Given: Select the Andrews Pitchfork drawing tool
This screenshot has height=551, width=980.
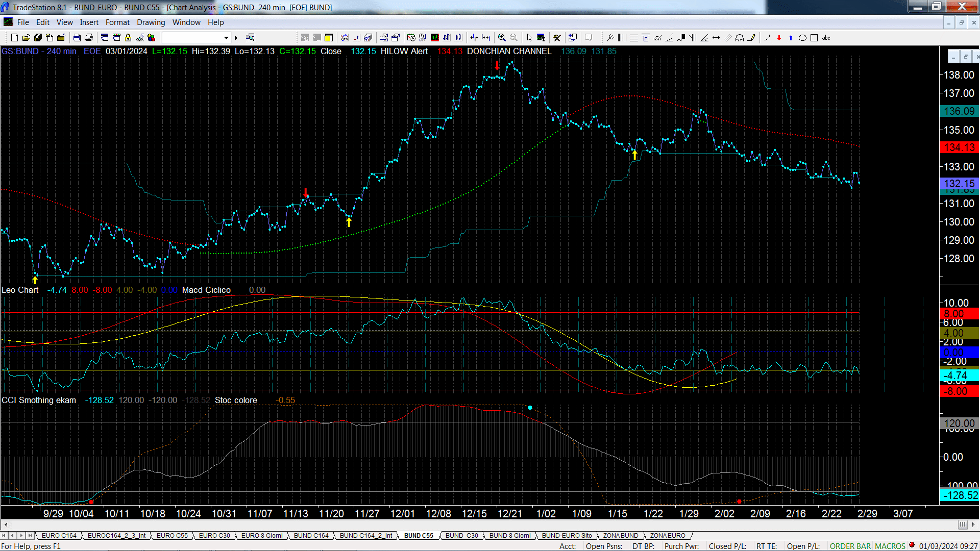Looking at the screenshot, I should click(x=610, y=38).
